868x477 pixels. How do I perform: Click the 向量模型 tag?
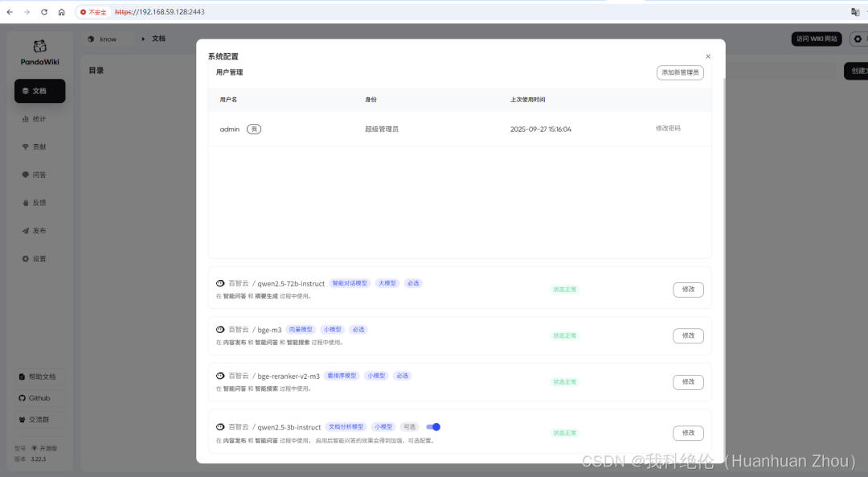coord(301,329)
